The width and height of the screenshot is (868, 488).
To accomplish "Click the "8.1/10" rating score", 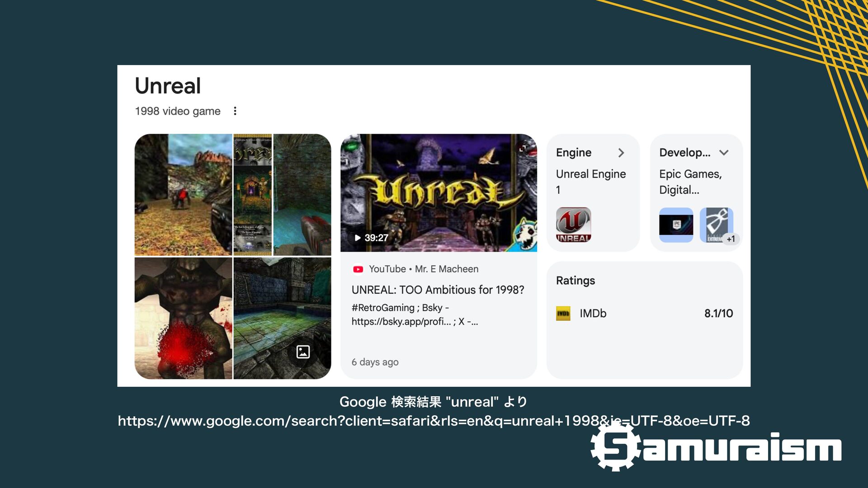I will pyautogui.click(x=719, y=314).
